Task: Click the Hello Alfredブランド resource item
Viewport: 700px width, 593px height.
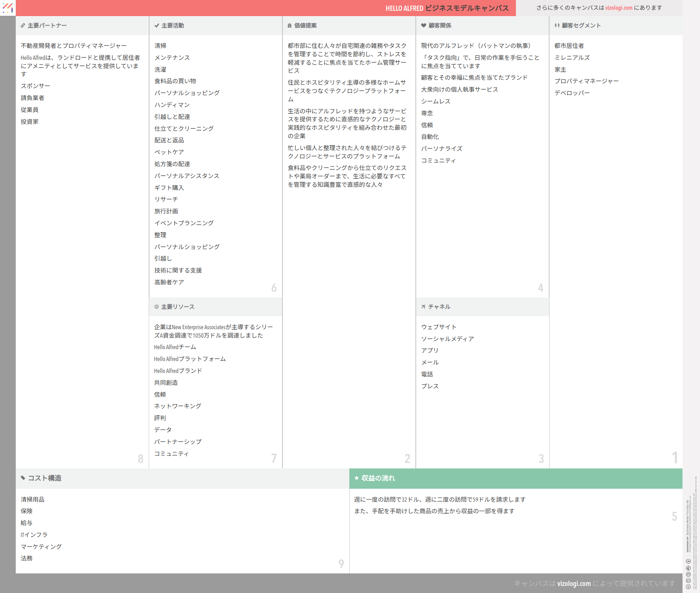Action: click(x=178, y=371)
